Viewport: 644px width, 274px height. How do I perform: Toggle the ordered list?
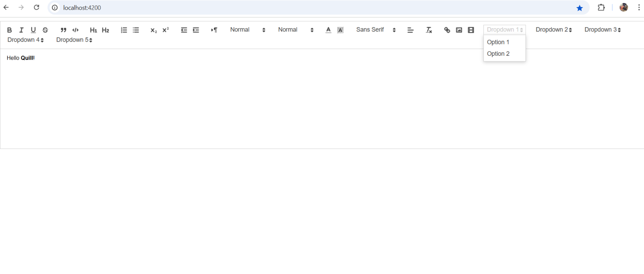[123, 30]
